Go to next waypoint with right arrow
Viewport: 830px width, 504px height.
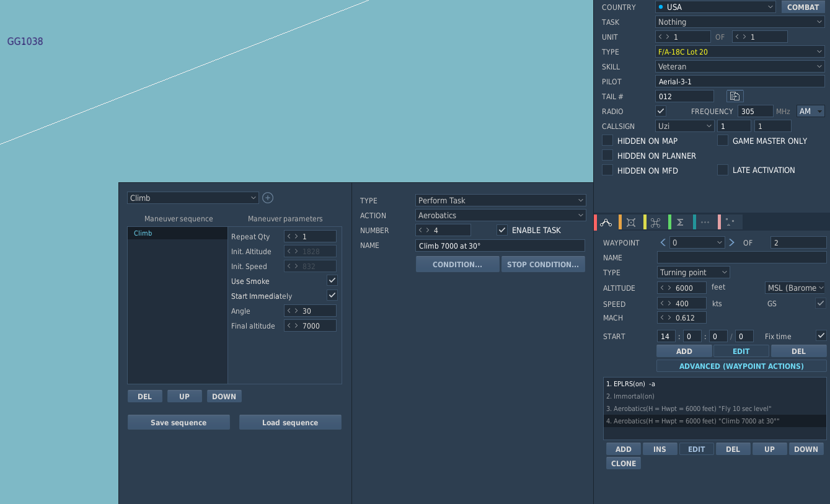731,242
